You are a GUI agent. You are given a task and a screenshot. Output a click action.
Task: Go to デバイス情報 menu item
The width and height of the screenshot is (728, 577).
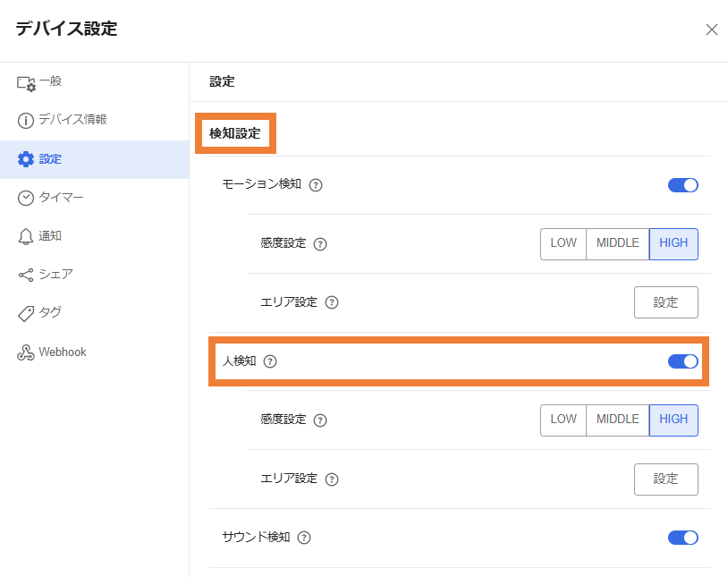[x=94, y=121]
